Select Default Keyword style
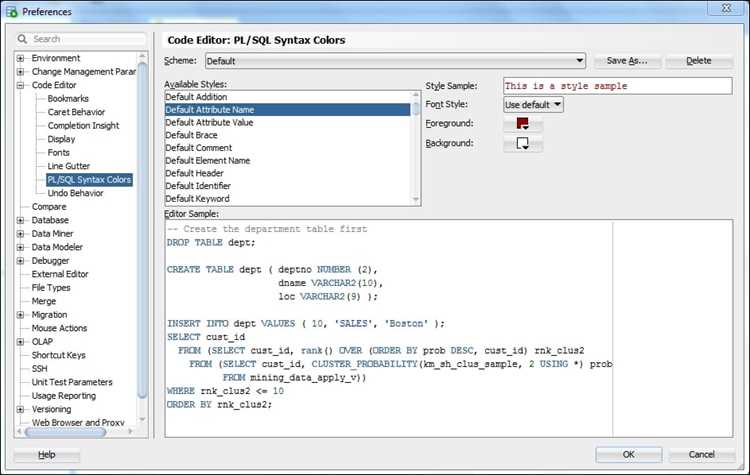 287,199
